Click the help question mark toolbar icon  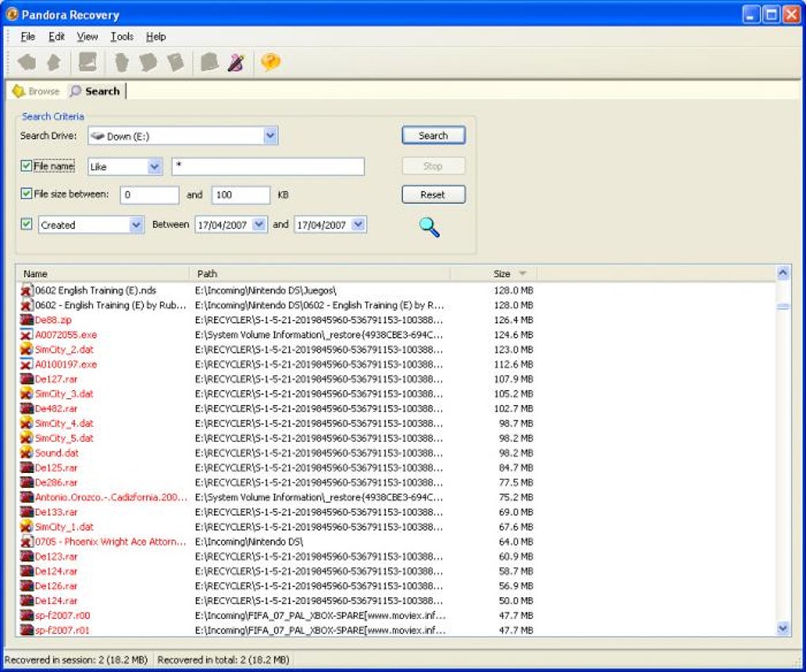pos(270,62)
